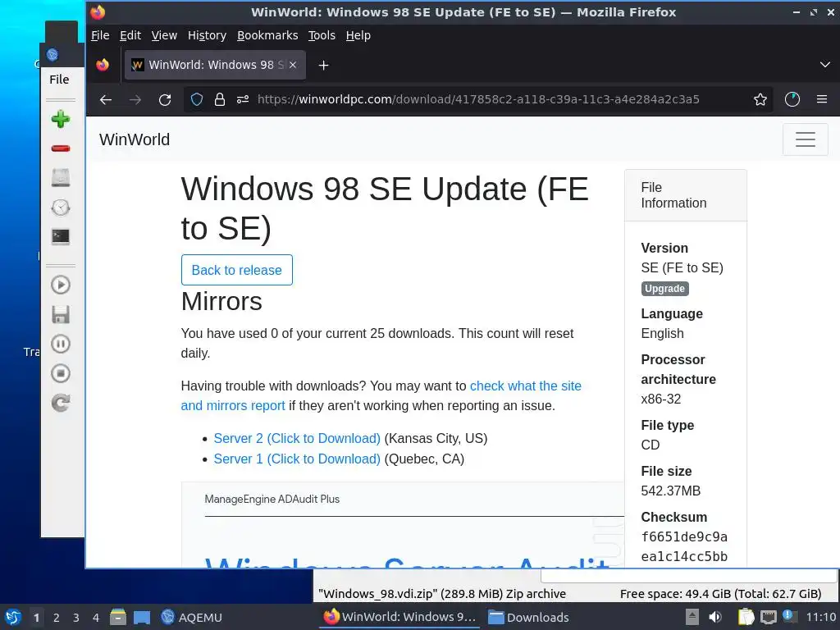Viewport: 840px width, 630px height.
Task: Go back one page in Firefox
Action: pyautogui.click(x=106, y=99)
